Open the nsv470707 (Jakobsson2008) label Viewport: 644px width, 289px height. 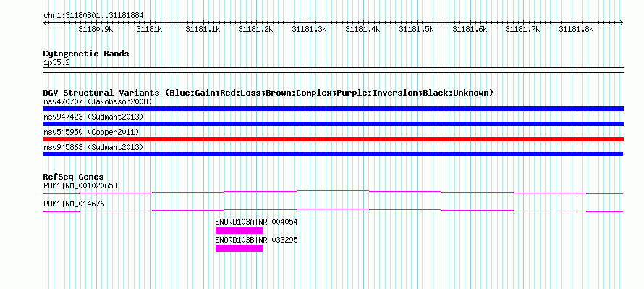[98, 101]
